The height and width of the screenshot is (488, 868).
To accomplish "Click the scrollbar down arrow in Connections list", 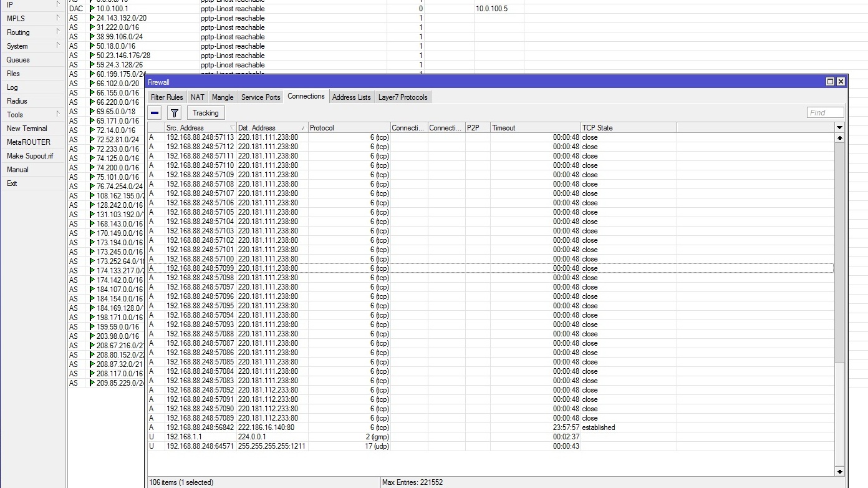I will click(x=839, y=472).
